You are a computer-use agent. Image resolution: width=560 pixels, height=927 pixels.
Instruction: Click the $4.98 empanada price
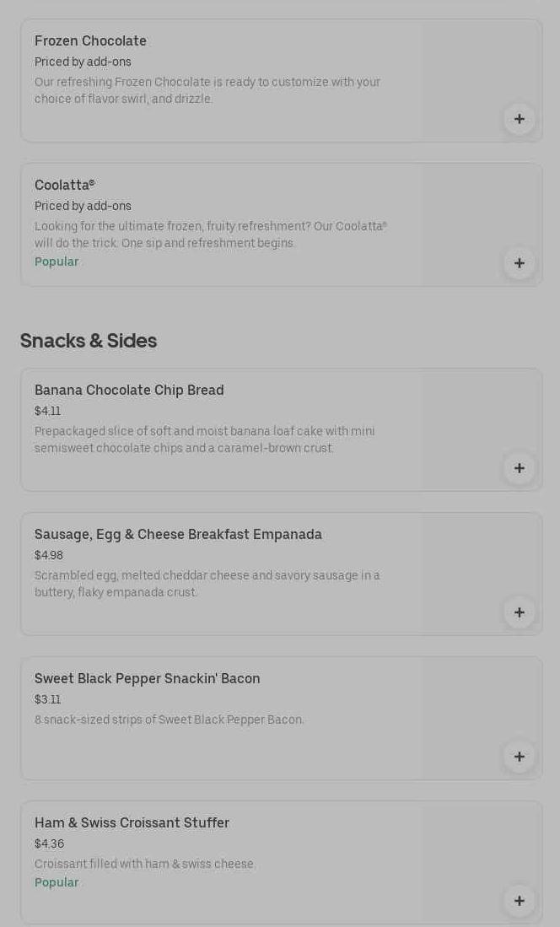[x=49, y=555]
